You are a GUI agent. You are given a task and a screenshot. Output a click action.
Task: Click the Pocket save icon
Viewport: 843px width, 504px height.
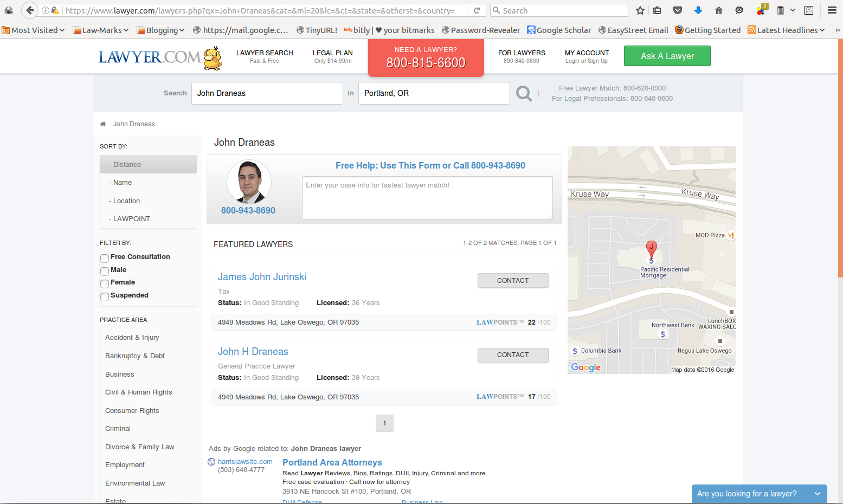678,10
